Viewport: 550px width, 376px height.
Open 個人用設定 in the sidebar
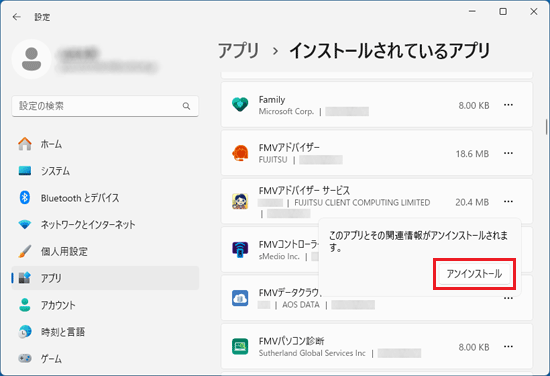click(x=105, y=251)
